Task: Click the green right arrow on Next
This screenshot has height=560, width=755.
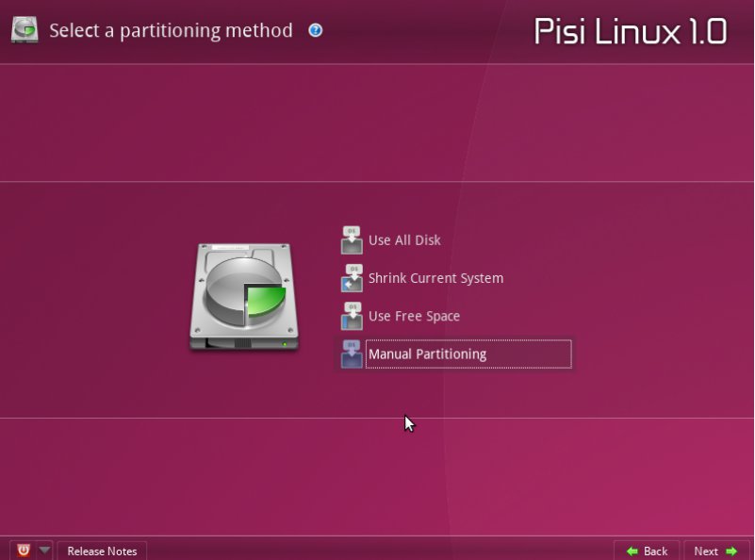Action: [x=731, y=551]
